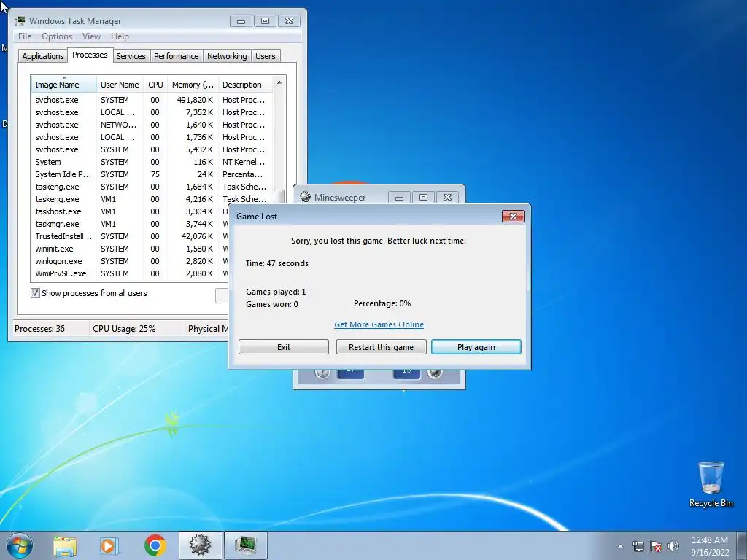Close the Game Lost dialog
Screen dimensions: 747x560
pos(513,216)
